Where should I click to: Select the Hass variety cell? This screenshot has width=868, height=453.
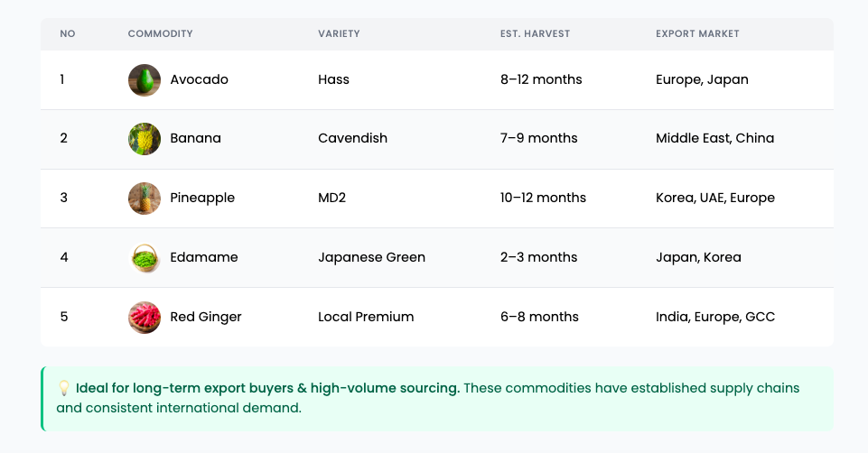pos(333,79)
